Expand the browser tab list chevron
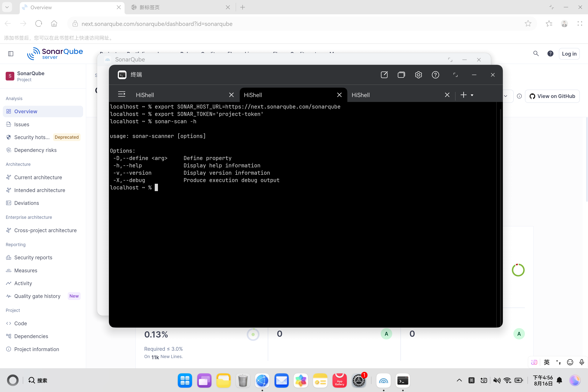 [x=7, y=7]
